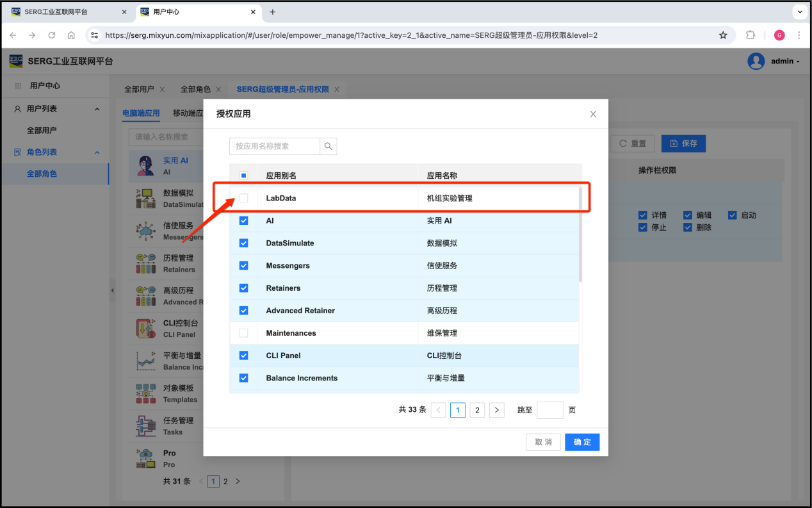Click the browser reload icon

(52, 35)
